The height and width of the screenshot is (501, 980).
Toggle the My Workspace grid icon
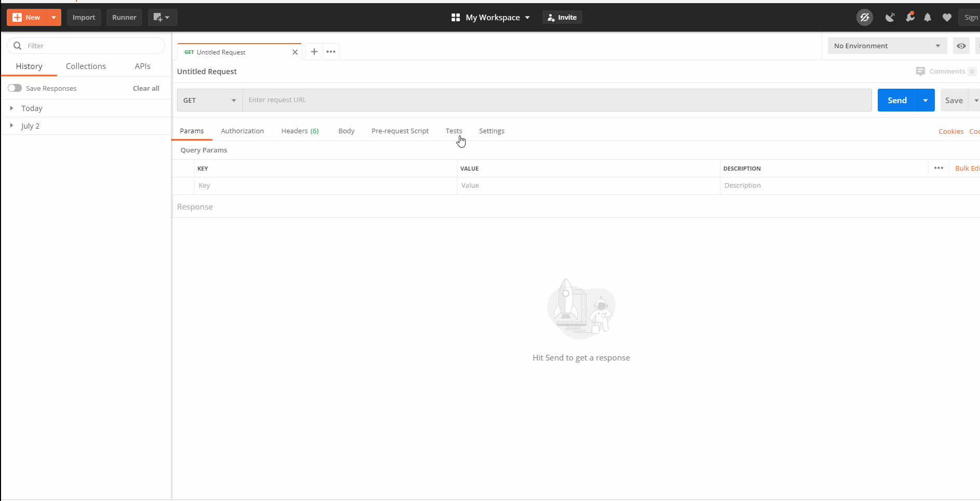(455, 17)
